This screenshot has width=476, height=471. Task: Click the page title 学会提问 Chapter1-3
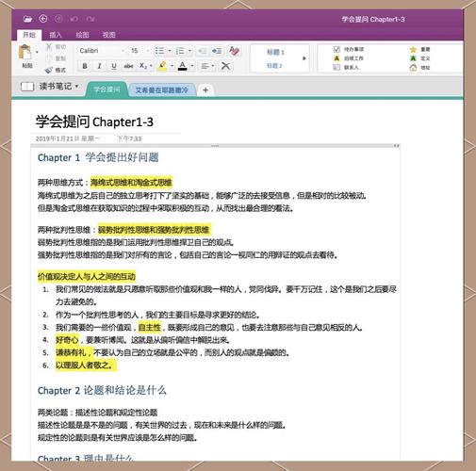pos(94,122)
